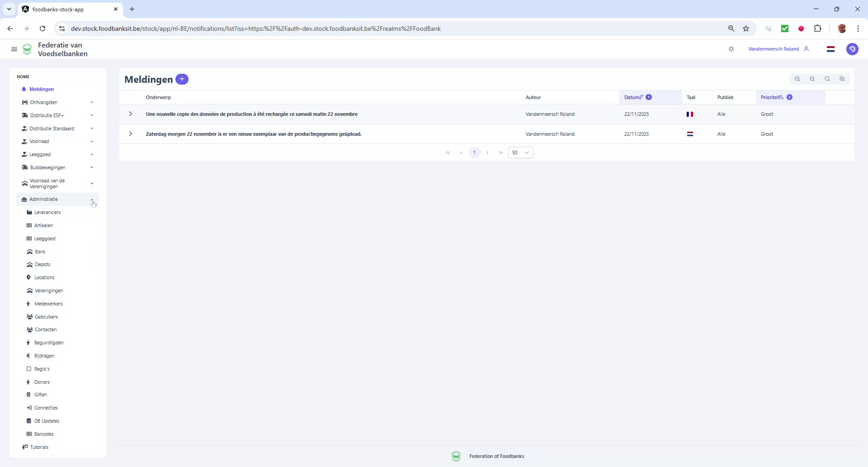Select DB Updates in the menu
Viewport: 868px width, 467px height.
pos(46,421)
